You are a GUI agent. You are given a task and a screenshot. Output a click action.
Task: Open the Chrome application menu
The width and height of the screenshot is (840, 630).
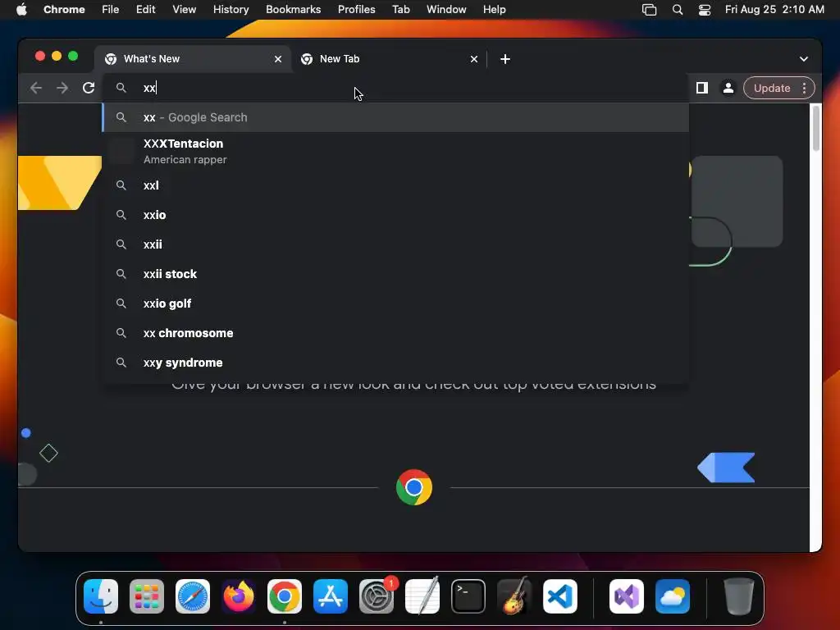pyautogui.click(x=64, y=10)
